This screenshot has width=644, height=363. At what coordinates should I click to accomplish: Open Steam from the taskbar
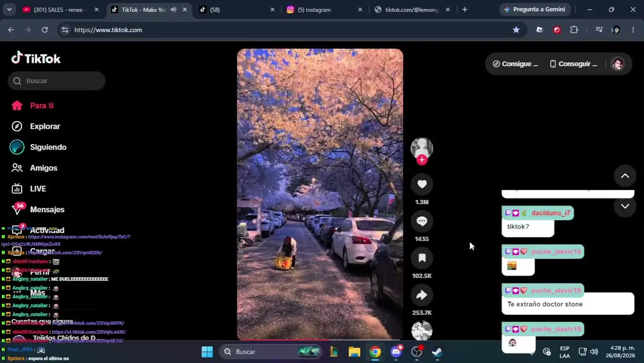click(x=437, y=352)
